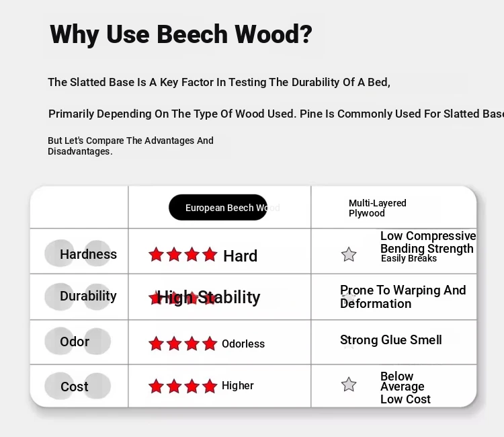Screen dimensions: 504x437
Task: Click the Hardness row label
Action: (89, 254)
